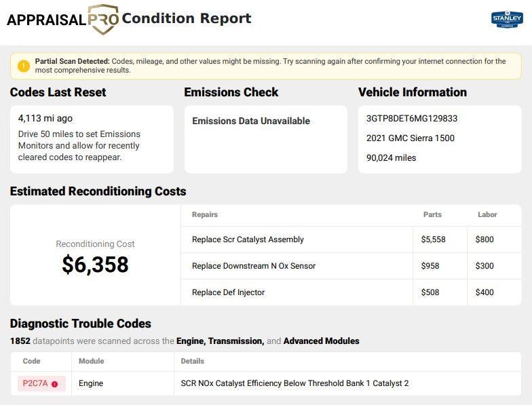Click the $5,558 parts cost
The image size is (532, 405).
pos(433,239)
